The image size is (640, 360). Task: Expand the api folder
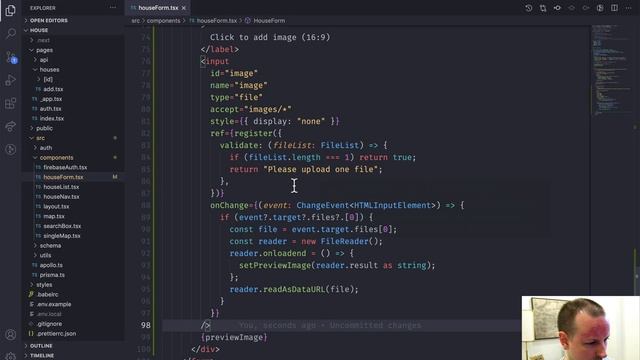pos(44,60)
